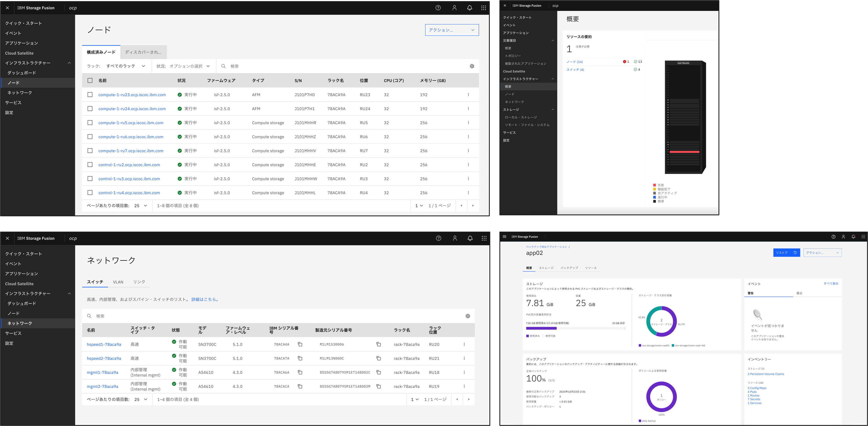
Task: Select checkbox for compute-1-ru6 node
Action: coord(90,136)
